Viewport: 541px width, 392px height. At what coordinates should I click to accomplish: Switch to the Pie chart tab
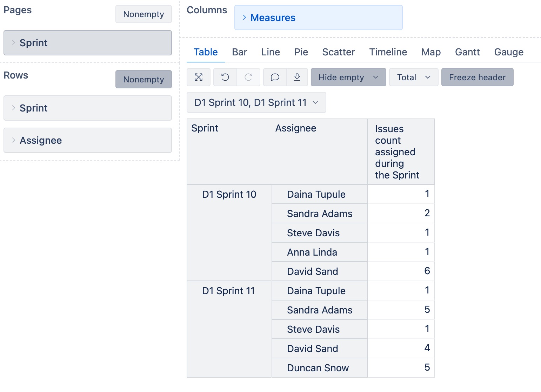point(301,52)
